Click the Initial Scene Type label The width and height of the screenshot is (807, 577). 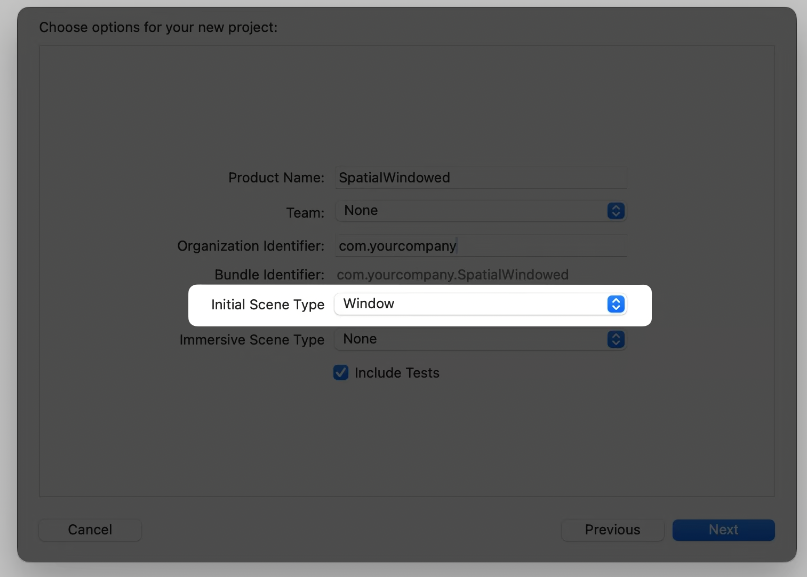(267, 304)
